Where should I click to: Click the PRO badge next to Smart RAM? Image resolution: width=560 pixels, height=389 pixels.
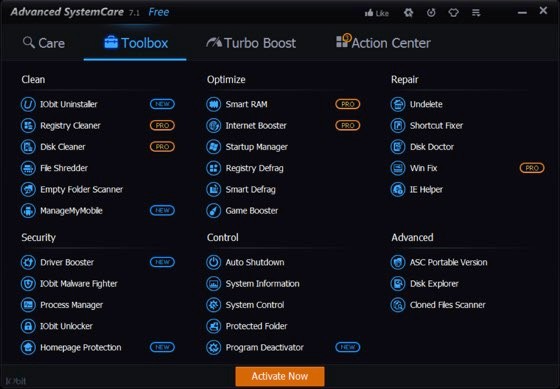(x=348, y=104)
